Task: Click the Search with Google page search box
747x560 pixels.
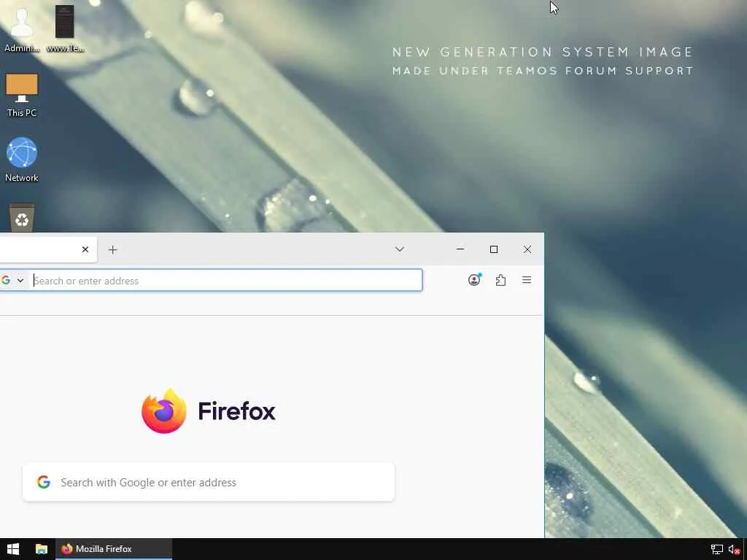Action: 208,482
